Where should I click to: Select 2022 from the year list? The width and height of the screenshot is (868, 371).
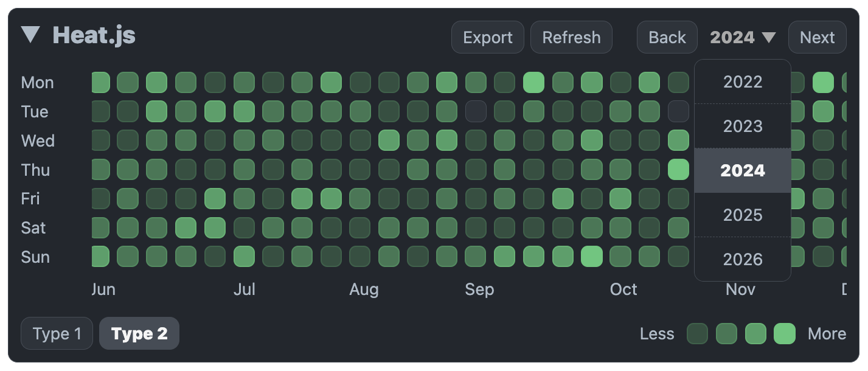tap(741, 81)
